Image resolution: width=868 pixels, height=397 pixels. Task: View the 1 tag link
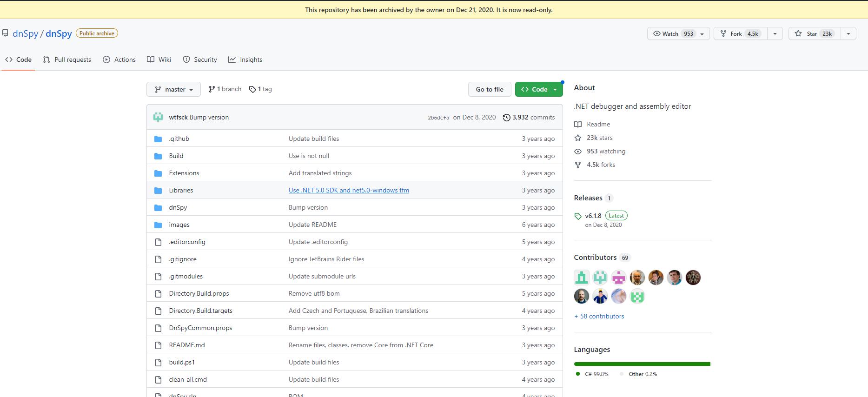coord(260,89)
